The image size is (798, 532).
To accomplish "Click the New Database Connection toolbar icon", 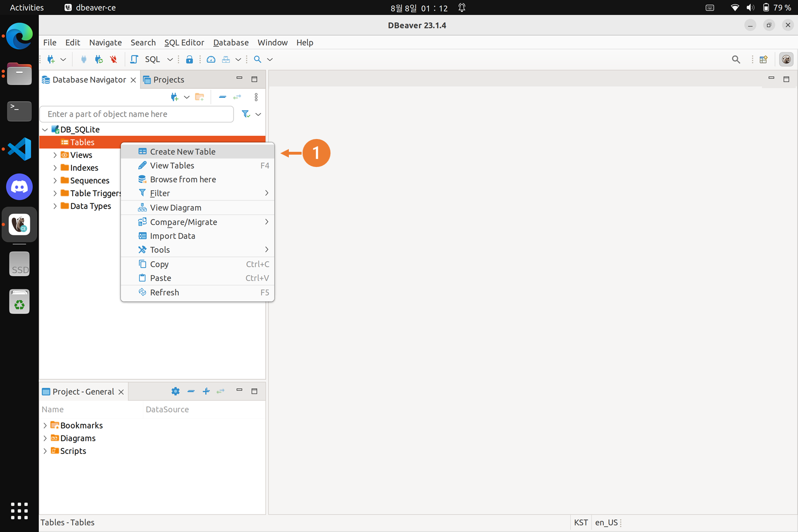I will [x=51, y=60].
